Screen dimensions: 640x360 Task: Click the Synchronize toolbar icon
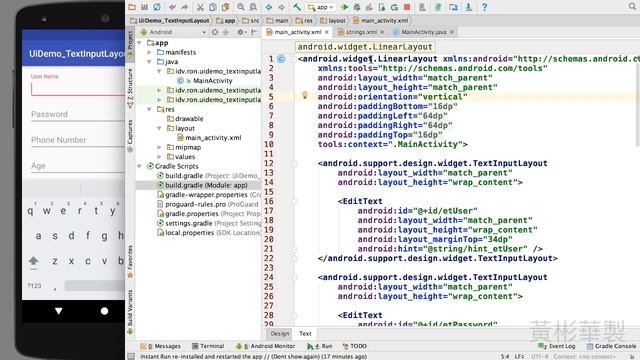click(157, 7)
